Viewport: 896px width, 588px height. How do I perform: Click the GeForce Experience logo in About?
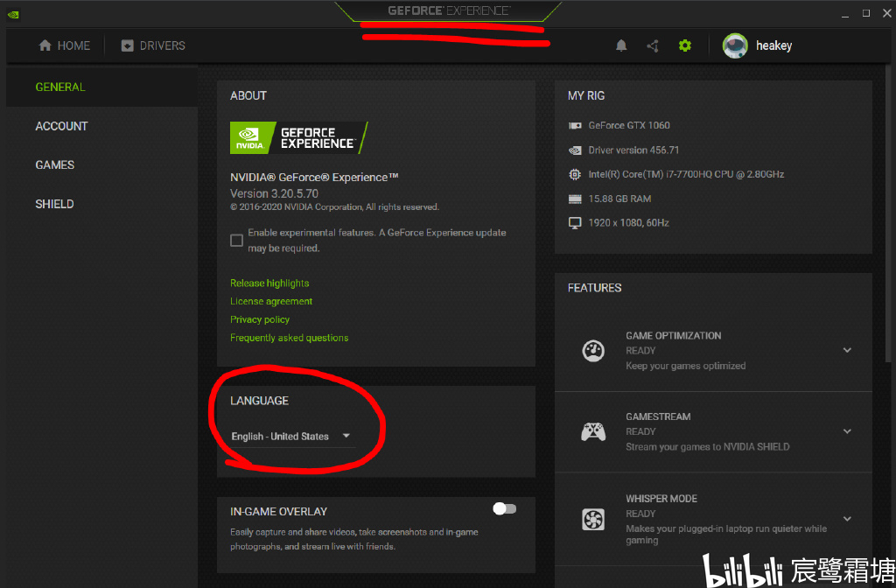(x=299, y=137)
